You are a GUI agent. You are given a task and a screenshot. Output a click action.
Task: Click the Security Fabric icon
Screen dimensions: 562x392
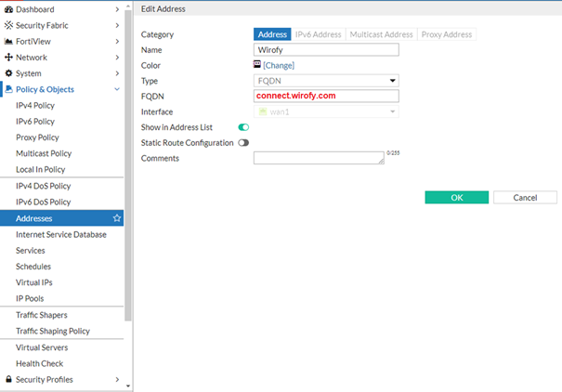coord(8,25)
